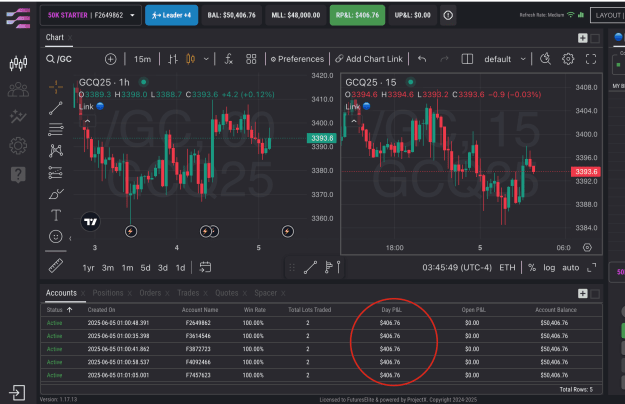Click Add Chart Link

click(369, 59)
